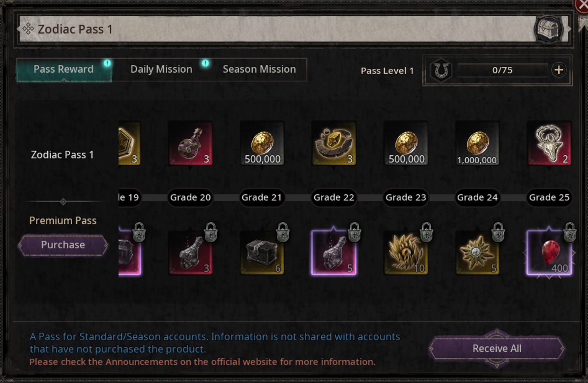Viewport: 588px width, 383px height.
Task: Select the premium Grade 25 ruby gem reward
Action: (549, 253)
